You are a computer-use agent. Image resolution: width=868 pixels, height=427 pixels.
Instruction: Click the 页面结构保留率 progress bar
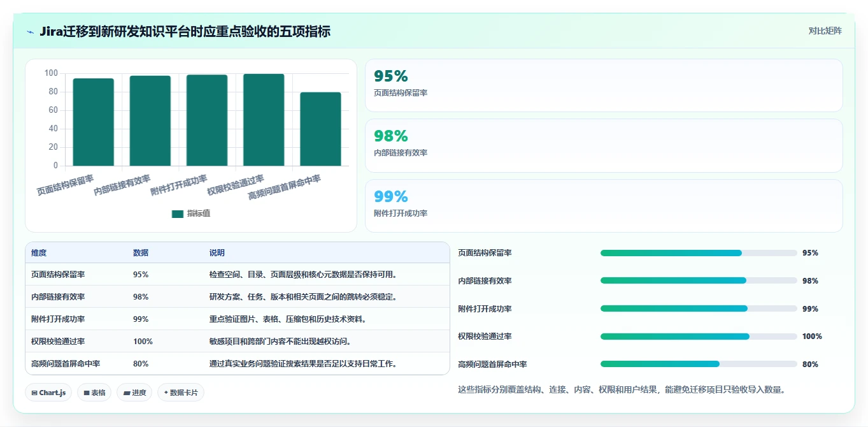(699, 253)
